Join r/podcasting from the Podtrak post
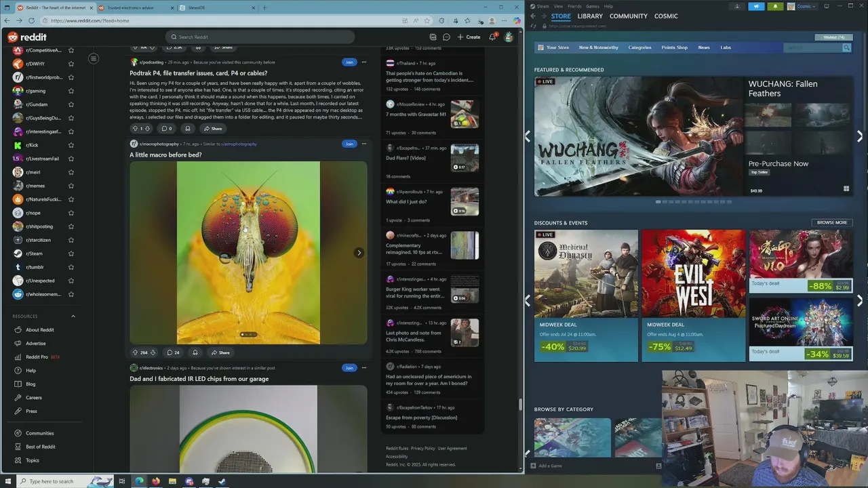 tap(349, 62)
